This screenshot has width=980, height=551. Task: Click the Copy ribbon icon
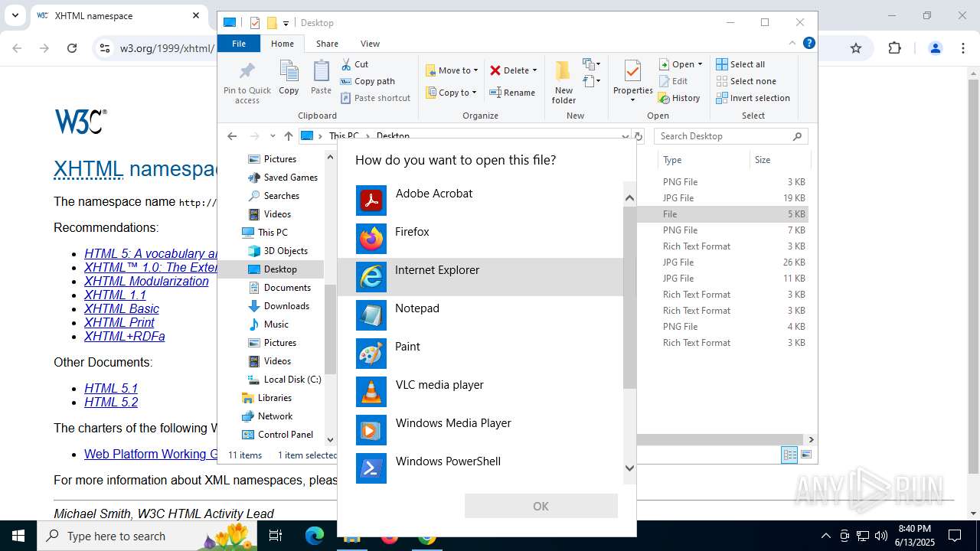[x=289, y=78]
